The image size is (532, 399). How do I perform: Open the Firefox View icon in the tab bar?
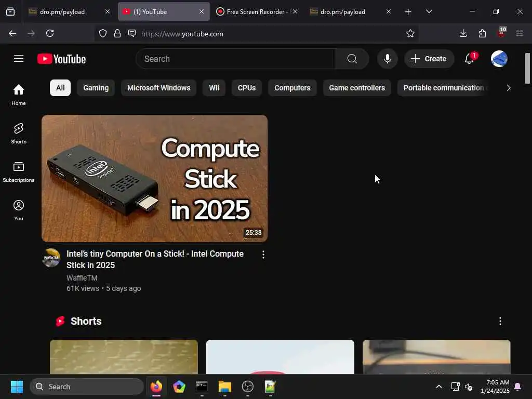click(x=10, y=12)
